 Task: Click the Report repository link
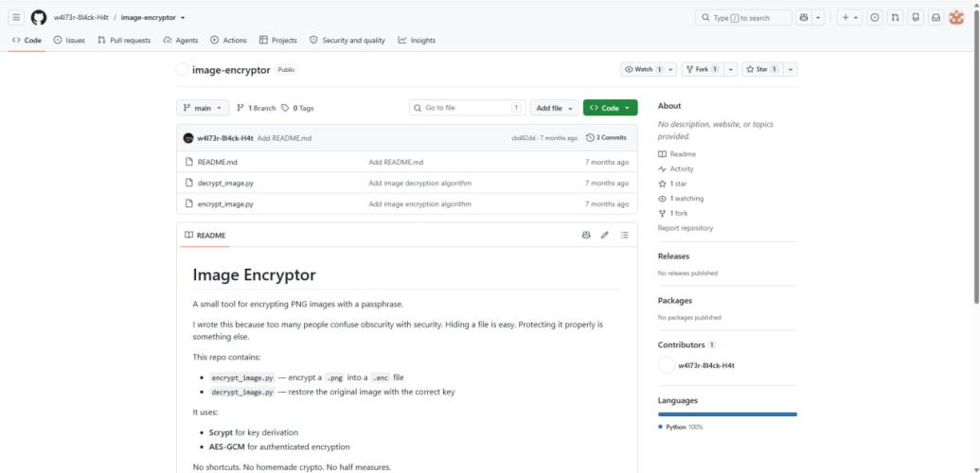point(685,228)
